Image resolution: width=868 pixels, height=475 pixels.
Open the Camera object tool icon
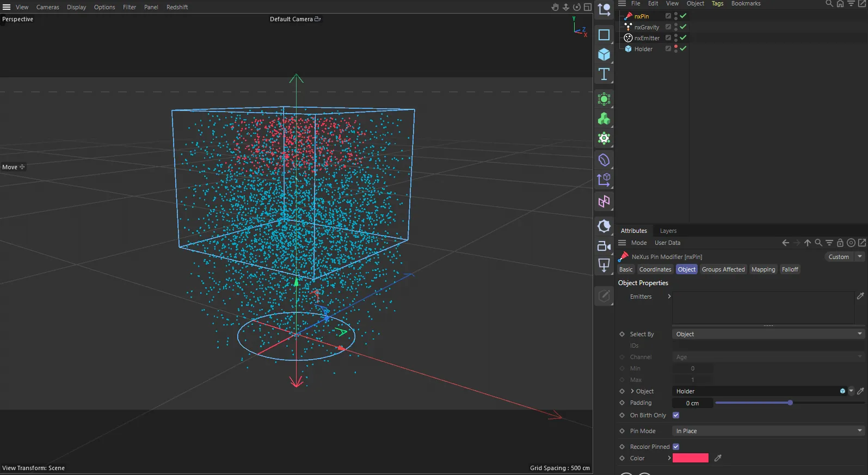pos(604,246)
